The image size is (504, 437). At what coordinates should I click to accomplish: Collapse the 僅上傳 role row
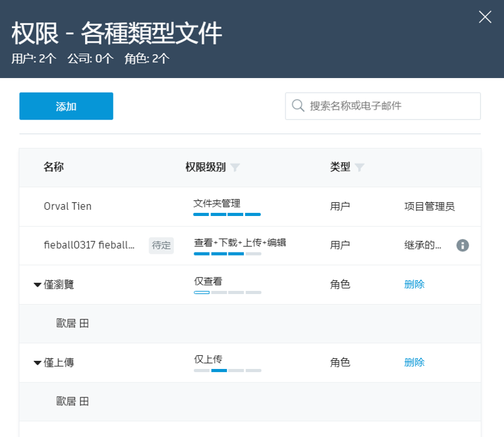tap(37, 363)
